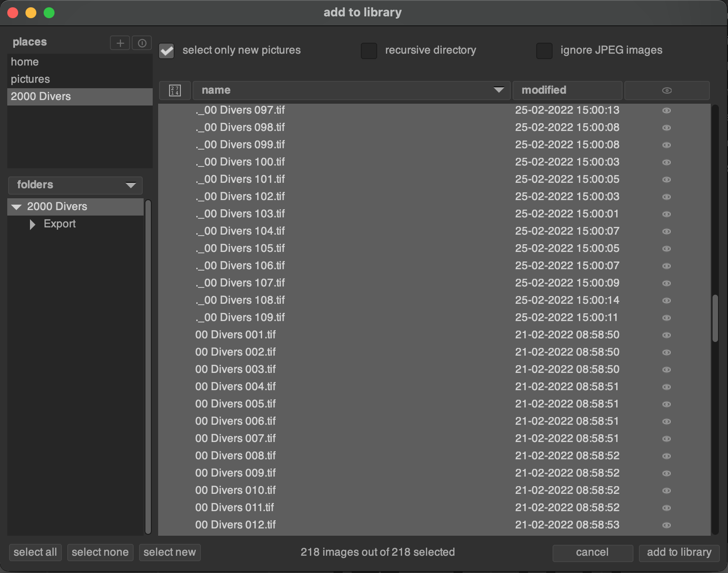Collapse the 2000 Divers folder tree
The width and height of the screenshot is (728, 573).
[17, 206]
